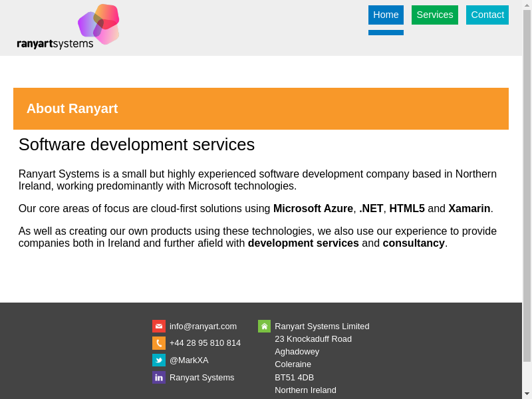Click the vertical scrollbar thumb
The width and height of the screenshot is (532, 399).
(x=527, y=186)
